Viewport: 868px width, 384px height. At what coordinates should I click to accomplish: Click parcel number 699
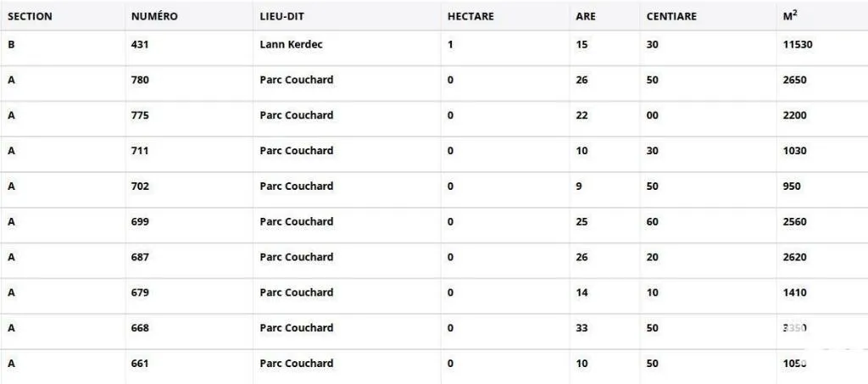point(140,221)
